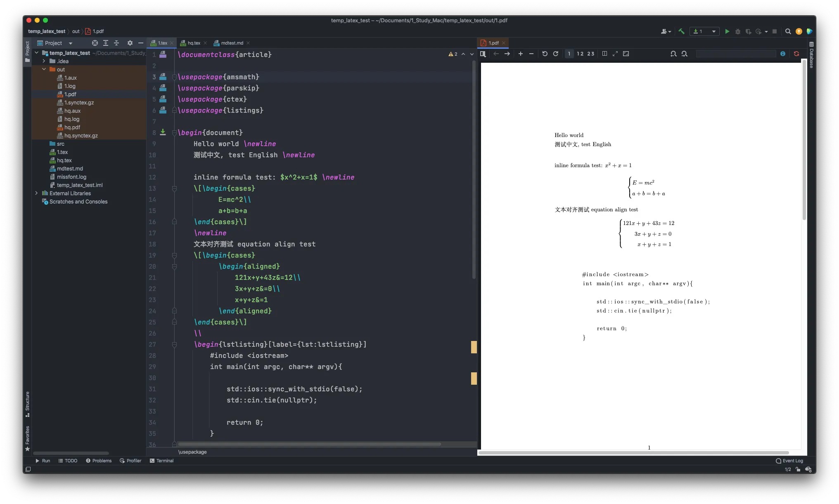Rotate the PDF clockwise
Screen dimensions: 839x504
pos(556,54)
